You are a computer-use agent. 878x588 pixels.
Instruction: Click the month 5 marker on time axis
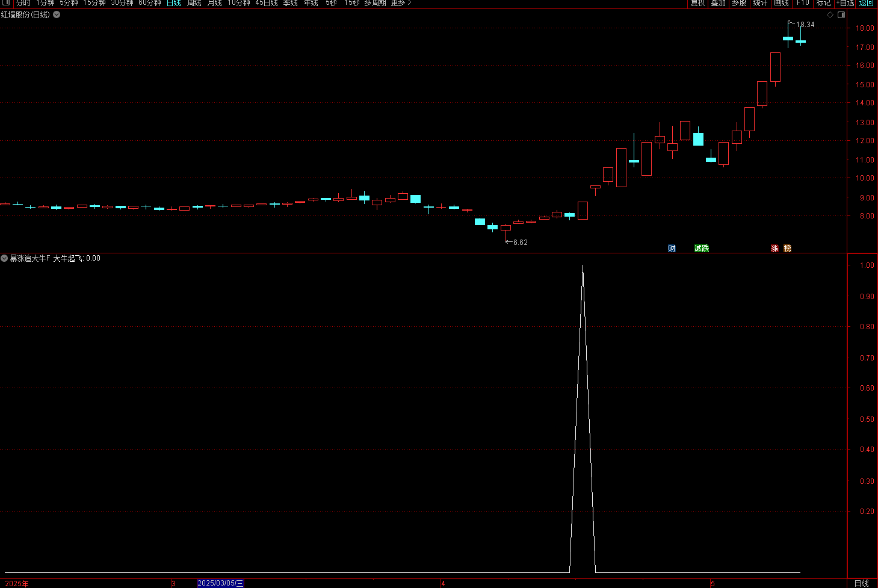pyautogui.click(x=713, y=584)
